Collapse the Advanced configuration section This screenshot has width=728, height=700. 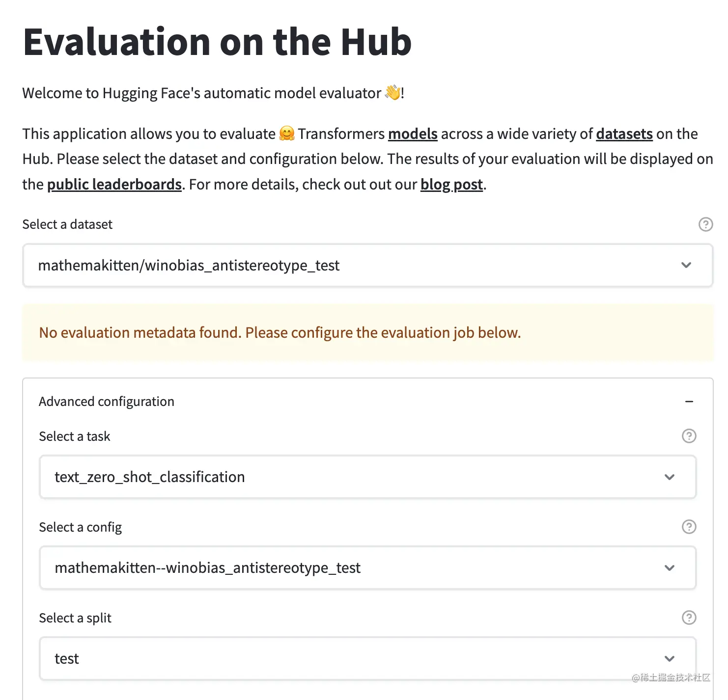click(x=690, y=401)
